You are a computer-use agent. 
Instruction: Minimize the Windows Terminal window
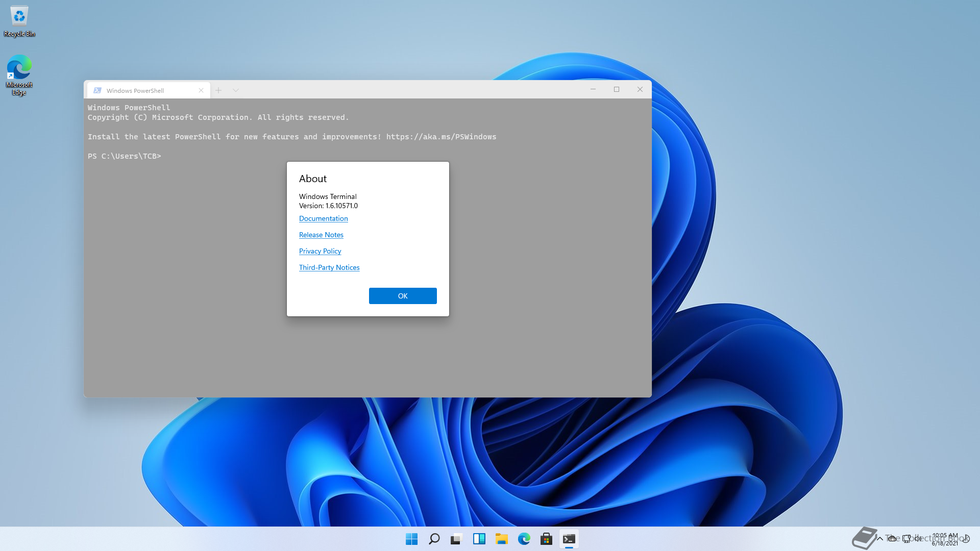point(593,89)
